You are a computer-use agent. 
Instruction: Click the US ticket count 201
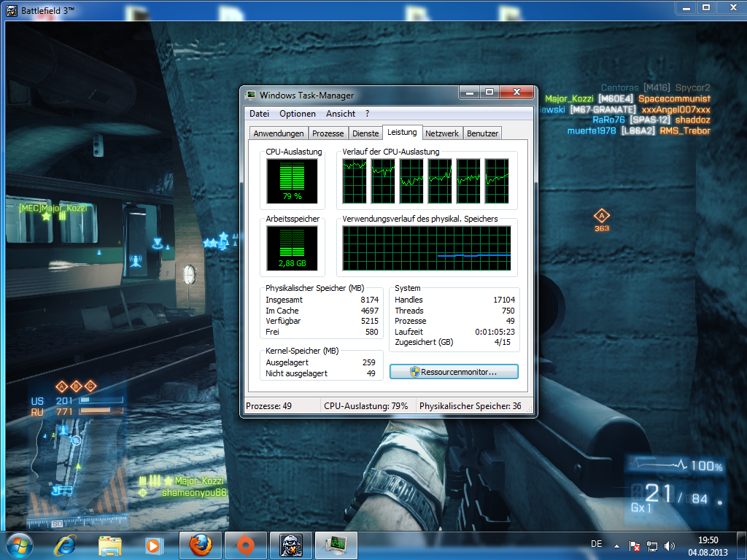point(64,401)
